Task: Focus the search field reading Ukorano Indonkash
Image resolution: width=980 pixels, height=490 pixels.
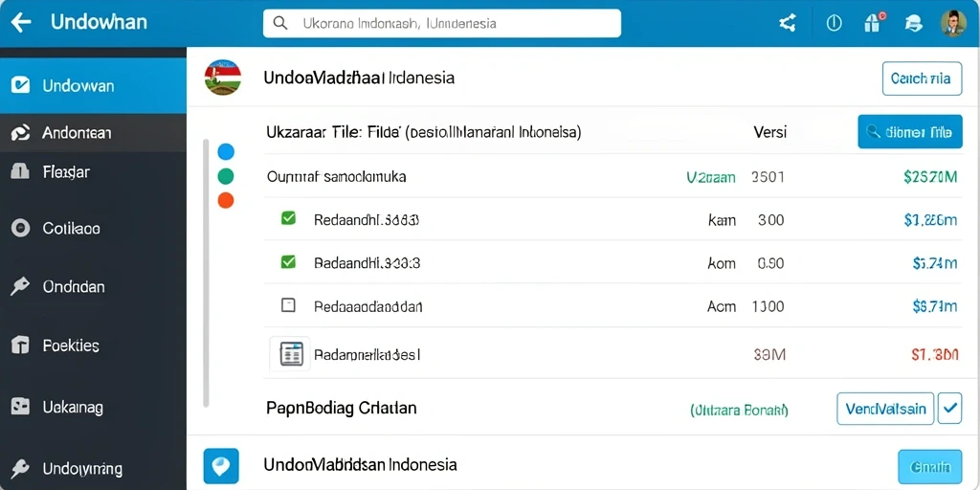Action: (x=442, y=23)
